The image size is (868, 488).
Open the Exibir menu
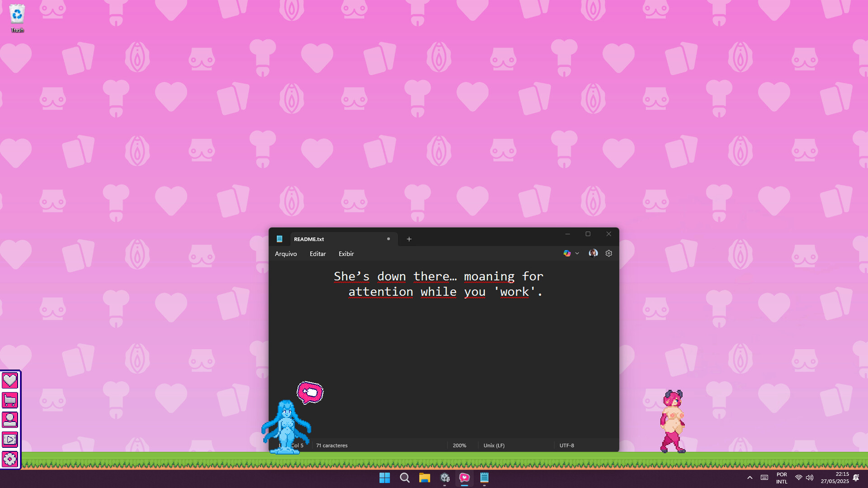(x=346, y=253)
